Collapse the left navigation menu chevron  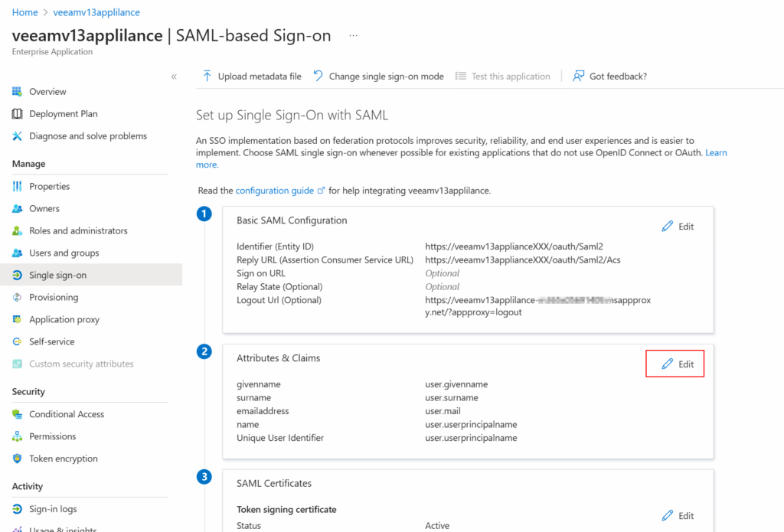tap(174, 77)
